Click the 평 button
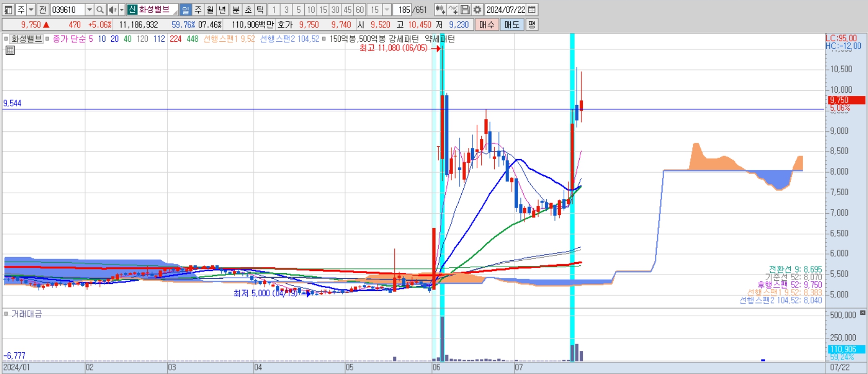868x374 pixels. pyautogui.click(x=532, y=25)
